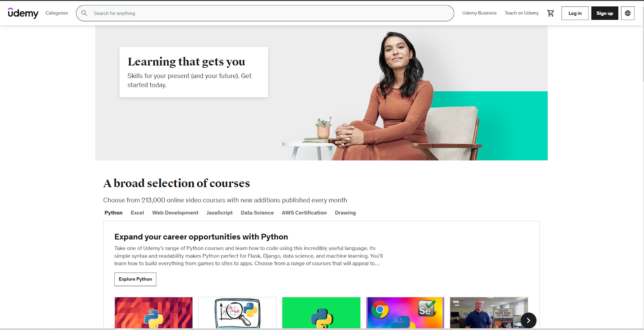The image size is (644, 330).
Task: Click the Udemy logo
Action: click(23, 13)
